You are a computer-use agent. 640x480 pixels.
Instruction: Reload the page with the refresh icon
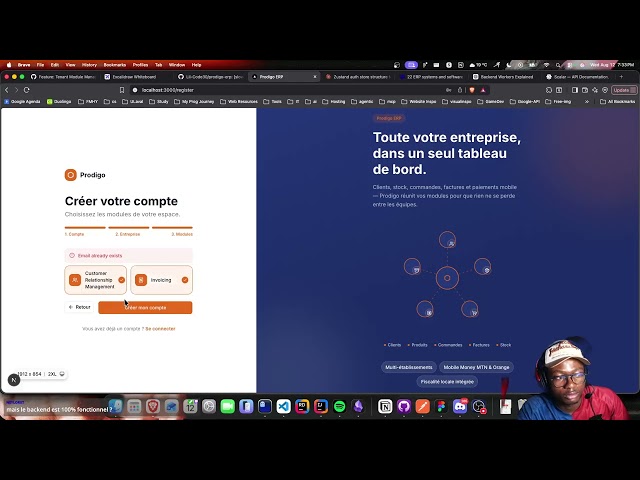27,90
